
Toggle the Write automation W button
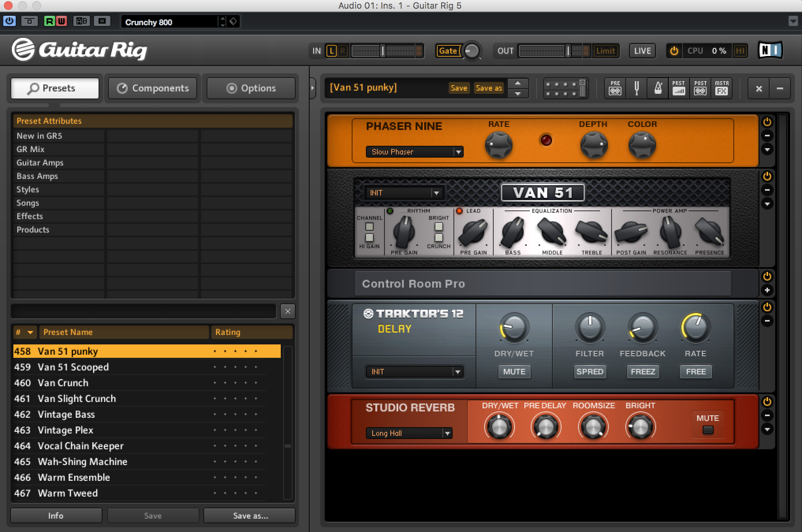(62, 21)
